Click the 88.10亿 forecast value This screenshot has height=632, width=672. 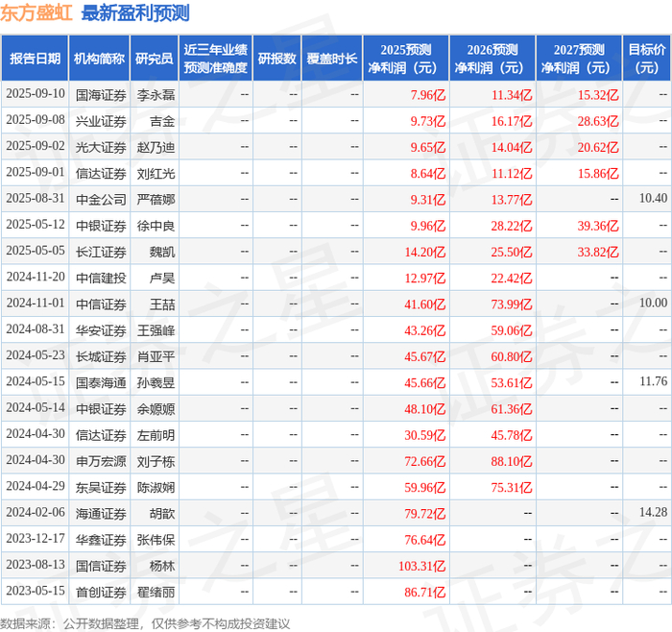(512, 461)
